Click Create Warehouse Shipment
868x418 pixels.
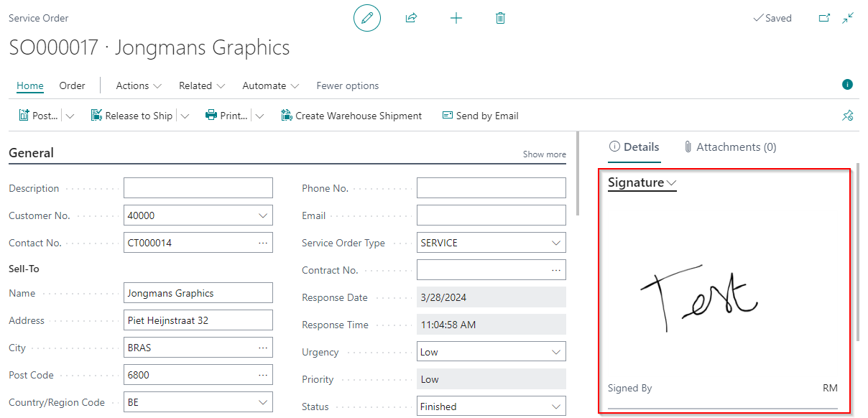coord(351,116)
